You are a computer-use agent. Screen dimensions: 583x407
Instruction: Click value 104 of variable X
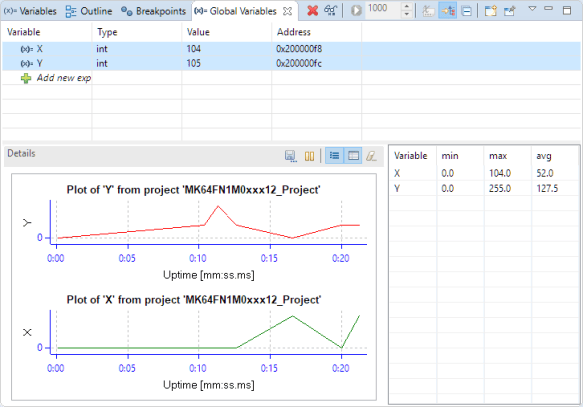click(x=194, y=49)
